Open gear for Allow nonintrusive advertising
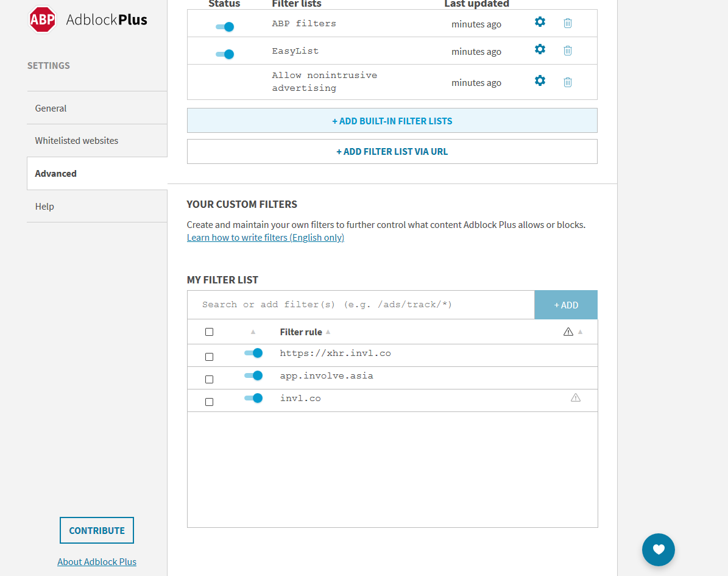The image size is (728, 576). [540, 81]
